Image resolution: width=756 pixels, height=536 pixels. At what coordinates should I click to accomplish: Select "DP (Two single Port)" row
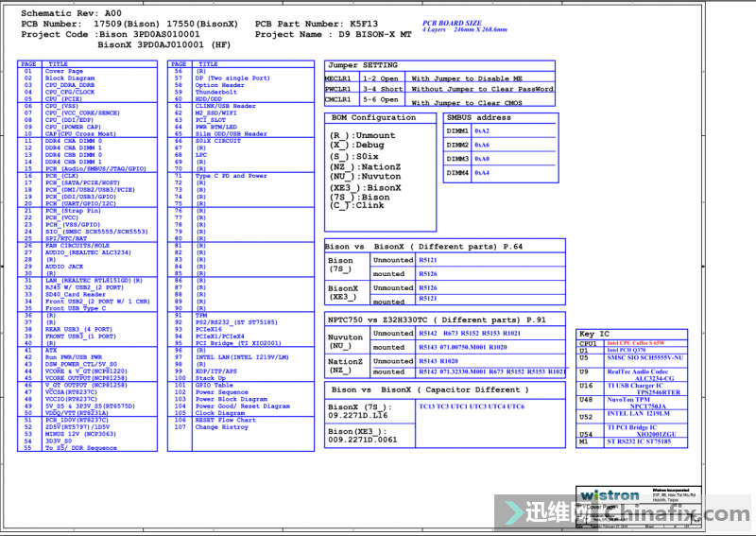[x=232, y=78]
